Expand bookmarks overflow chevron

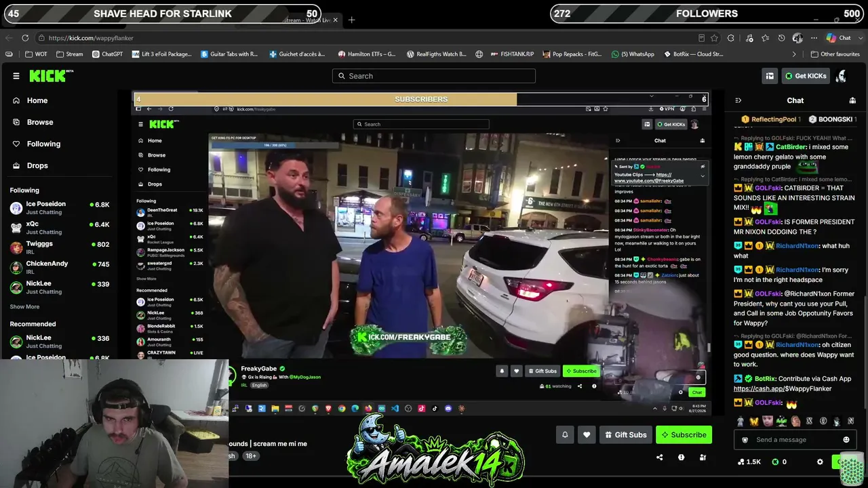pos(794,54)
